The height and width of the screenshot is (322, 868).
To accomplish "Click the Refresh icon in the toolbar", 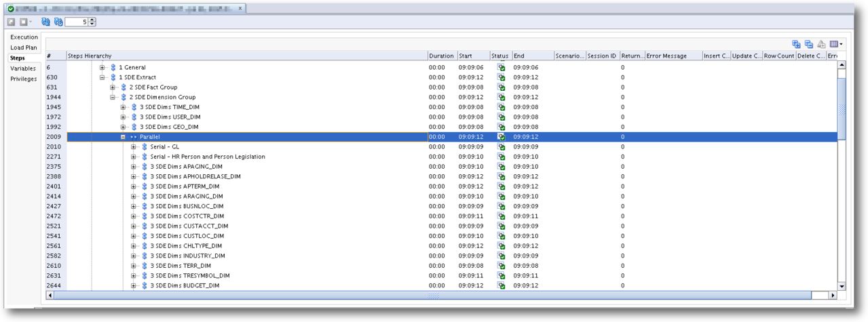I will (45, 22).
